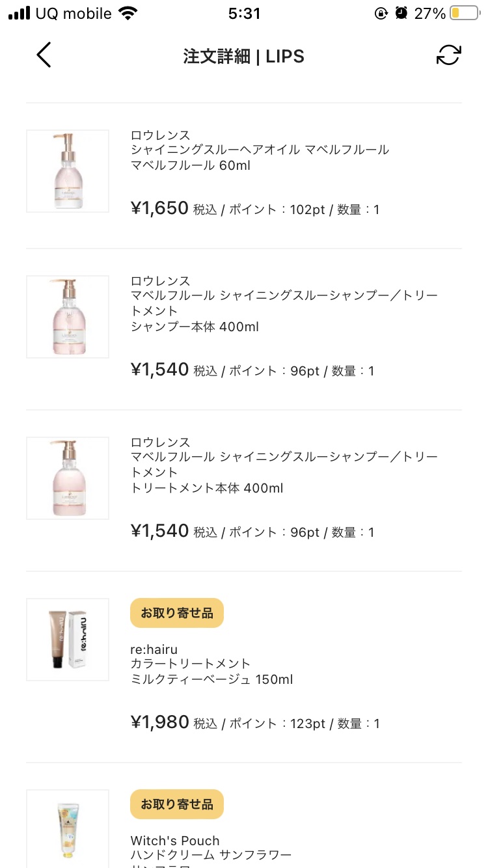Open the Witch's Pouch hand cream thumbnail
The height and width of the screenshot is (868, 488).
(68, 828)
